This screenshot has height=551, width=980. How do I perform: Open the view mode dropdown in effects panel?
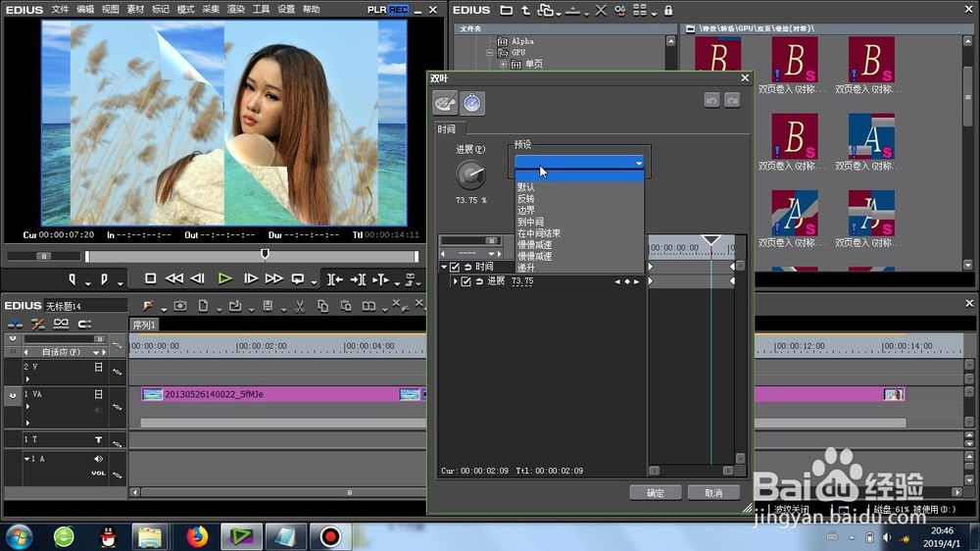point(653,14)
